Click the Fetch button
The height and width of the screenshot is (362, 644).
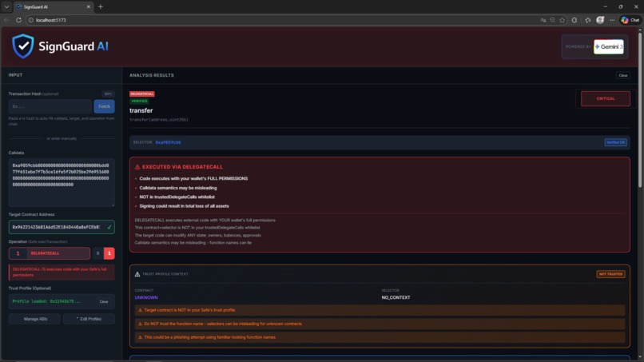[105, 106]
